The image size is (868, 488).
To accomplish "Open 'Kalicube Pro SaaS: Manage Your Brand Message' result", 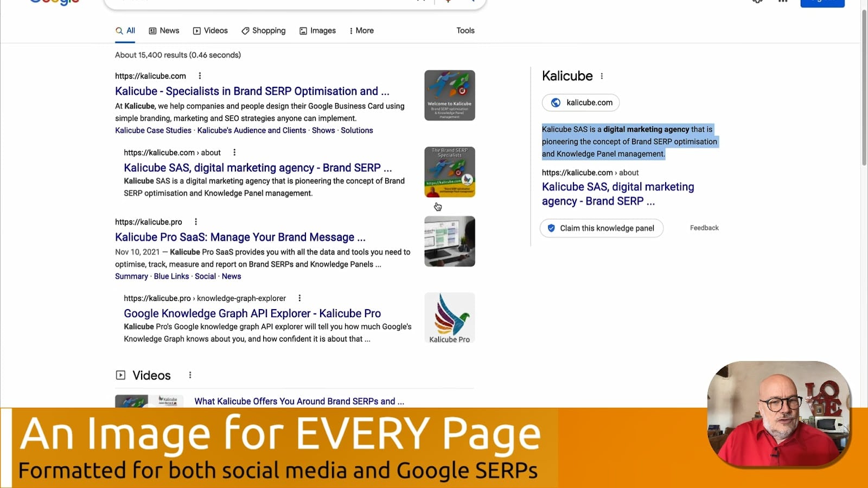I will [240, 237].
